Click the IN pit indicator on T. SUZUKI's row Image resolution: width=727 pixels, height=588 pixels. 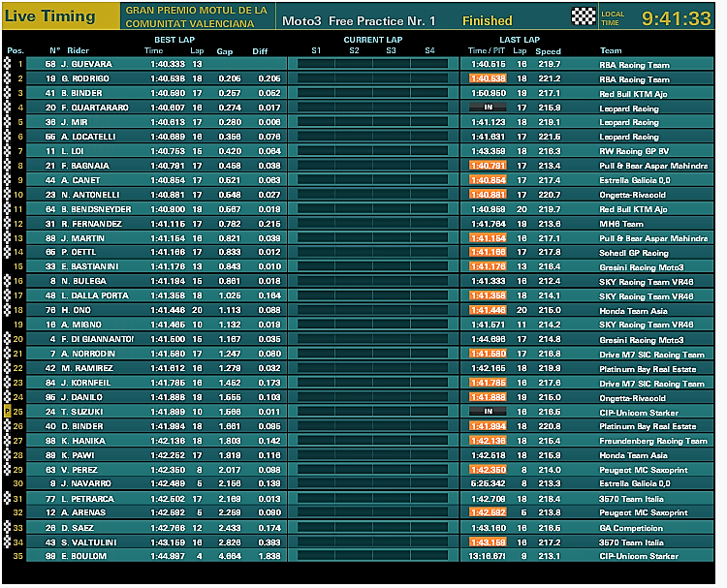coord(488,412)
